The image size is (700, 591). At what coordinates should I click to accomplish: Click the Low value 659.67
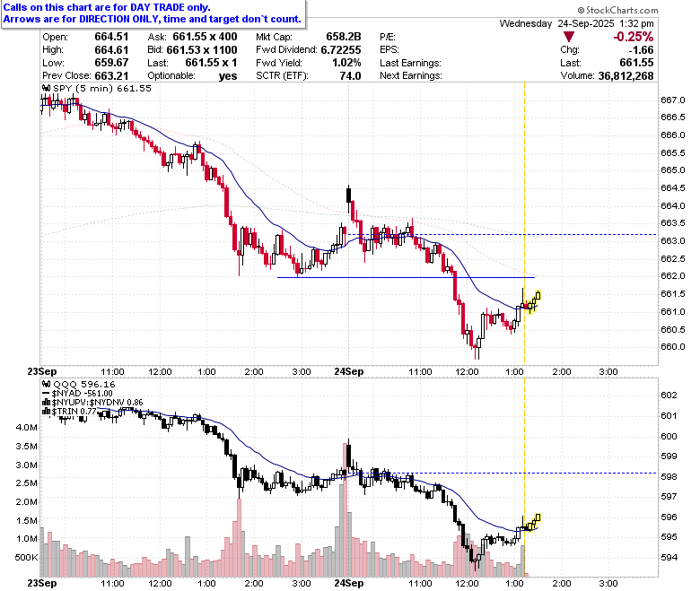111,63
